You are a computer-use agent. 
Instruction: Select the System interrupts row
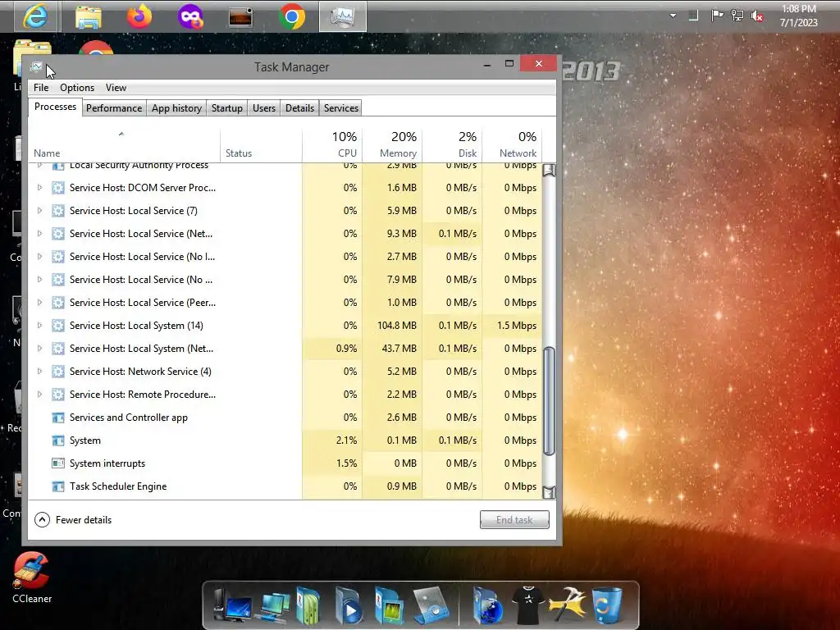click(x=285, y=463)
